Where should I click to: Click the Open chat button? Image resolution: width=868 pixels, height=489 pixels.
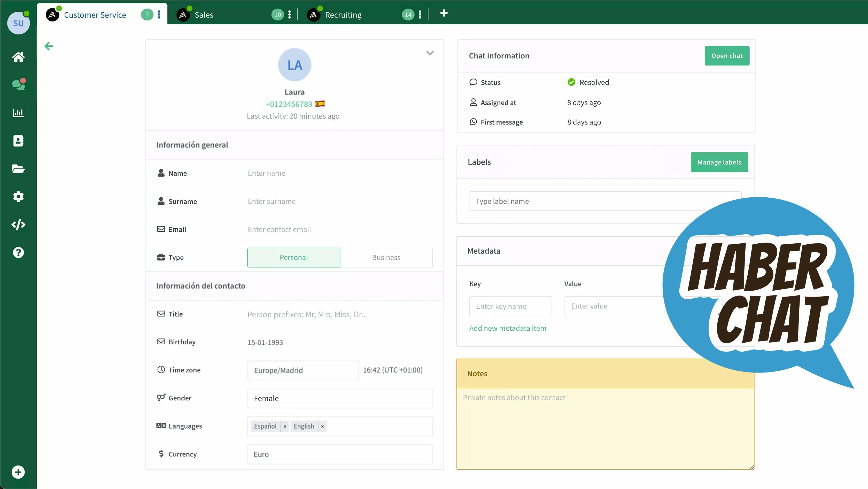[727, 56]
